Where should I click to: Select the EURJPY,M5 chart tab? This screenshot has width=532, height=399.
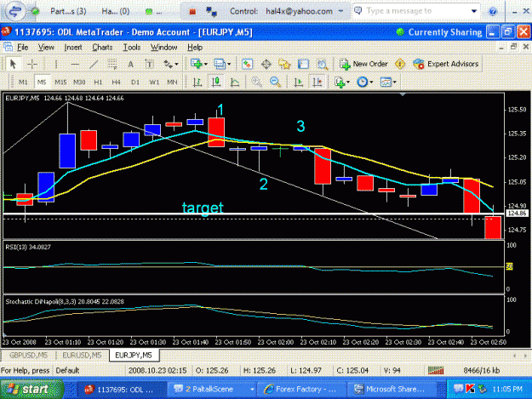134,356
